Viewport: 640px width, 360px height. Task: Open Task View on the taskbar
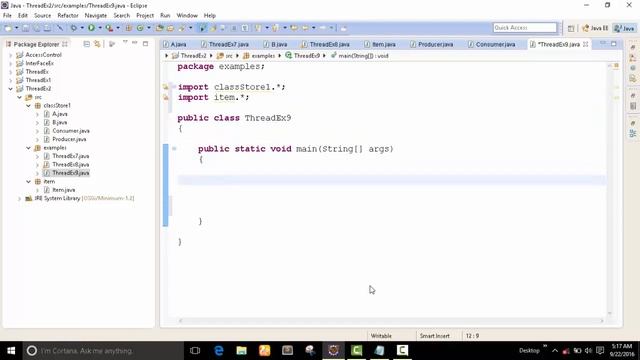point(195,351)
